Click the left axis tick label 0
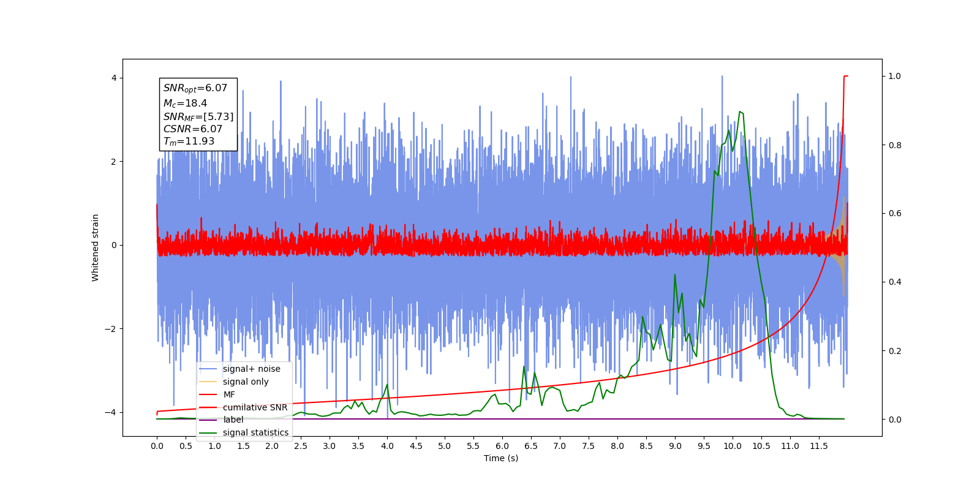The height and width of the screenshot is (490, 980). pyautogui.click(x=114, y=245)
